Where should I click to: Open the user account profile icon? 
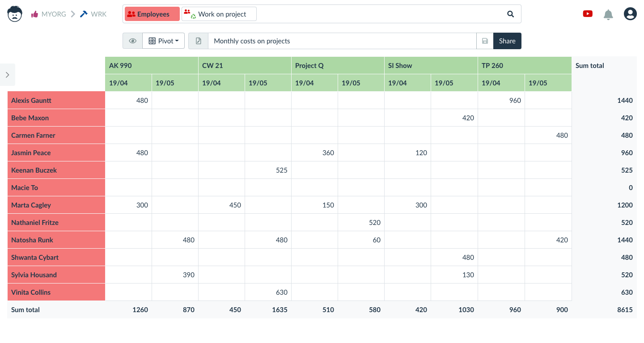[x=630, y=14]
